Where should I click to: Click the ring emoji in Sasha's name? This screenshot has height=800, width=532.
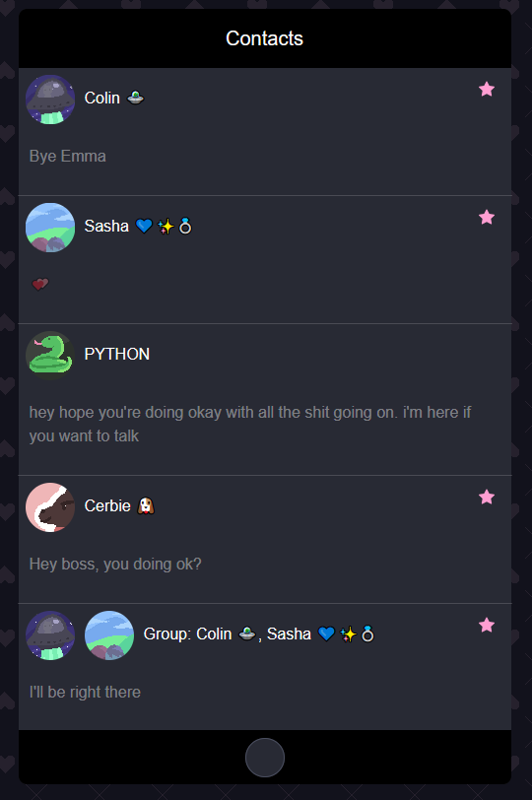pyautogui.click(x=185, y=226)
